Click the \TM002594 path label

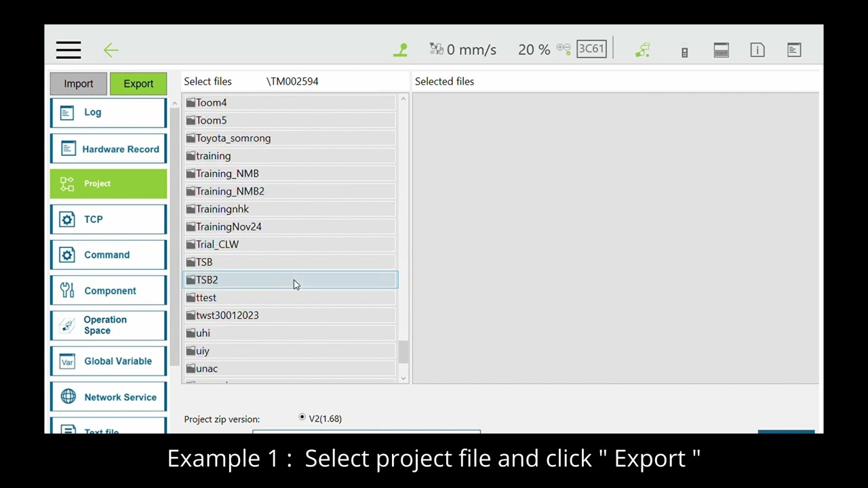[292, 81]
